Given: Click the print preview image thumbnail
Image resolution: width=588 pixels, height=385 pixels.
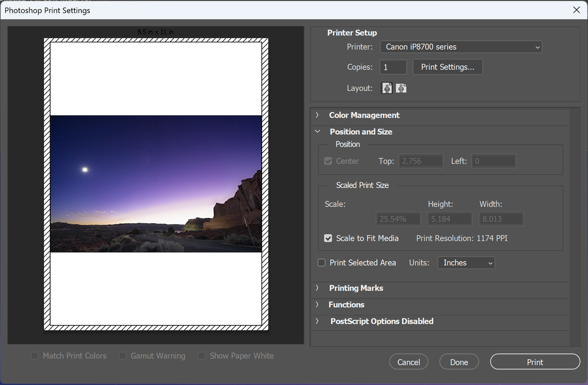Looking at the screenshot, I should pyautogui.click(x=156, y=184).
